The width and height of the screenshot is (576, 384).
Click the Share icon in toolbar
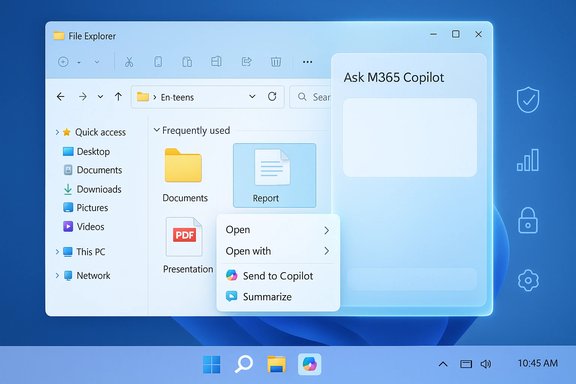pos(246,61)
